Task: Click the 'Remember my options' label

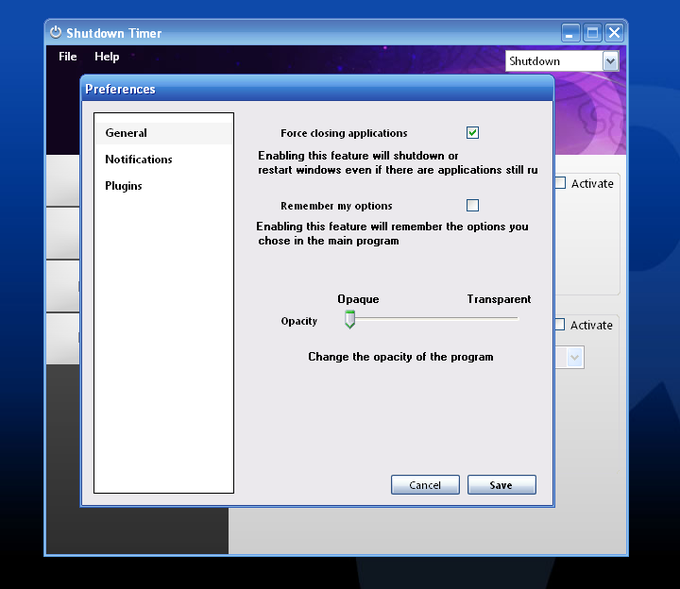Action: 337,206
